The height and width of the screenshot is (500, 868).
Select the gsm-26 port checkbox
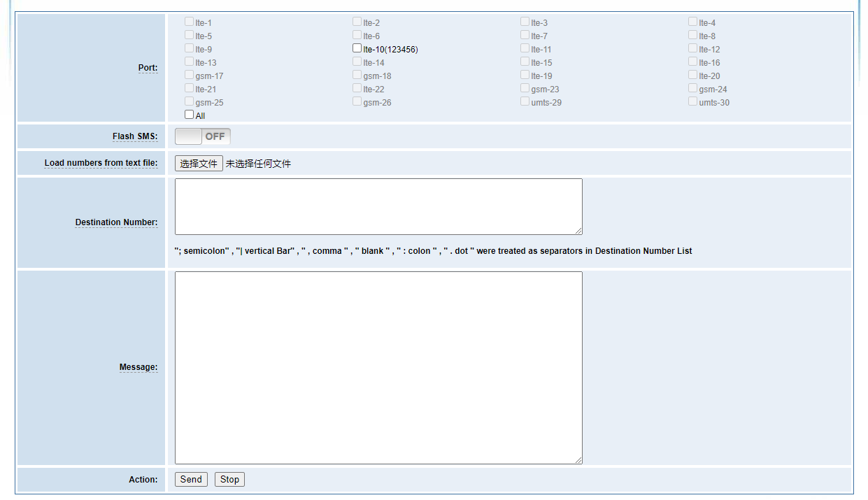(x=357, y=101)
